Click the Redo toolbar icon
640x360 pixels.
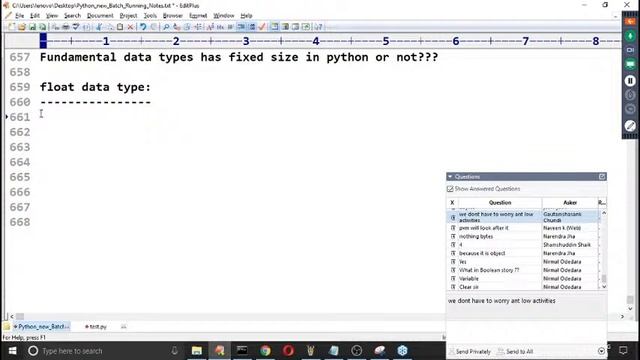[153, 27]
